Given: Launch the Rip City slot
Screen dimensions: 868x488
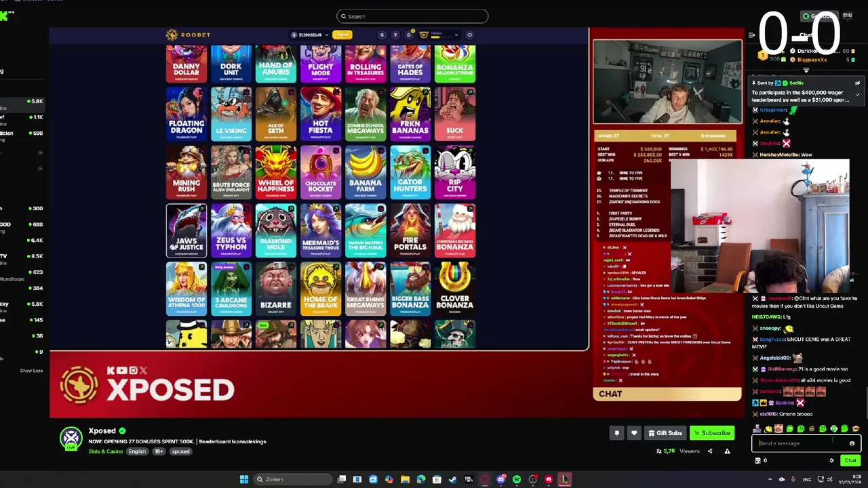Looking at the screenshot, I should [455, 172].
